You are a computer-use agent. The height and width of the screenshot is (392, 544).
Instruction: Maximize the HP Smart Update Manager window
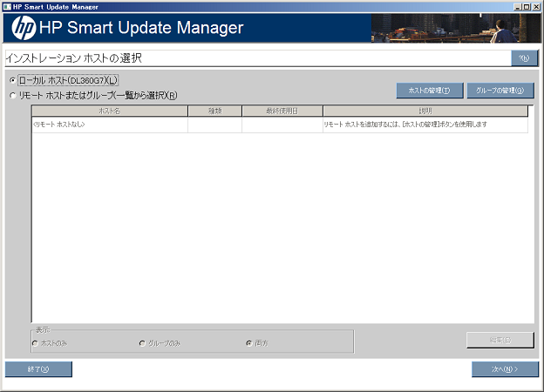click(527, 5)
